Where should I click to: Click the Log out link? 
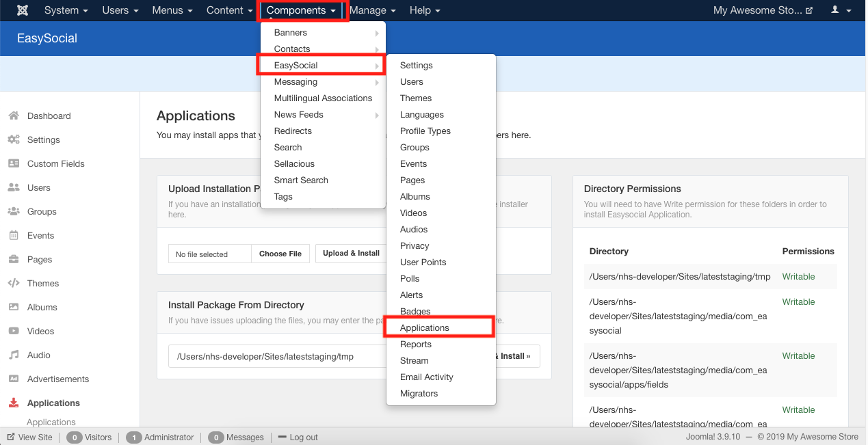(x=303, y=437)
